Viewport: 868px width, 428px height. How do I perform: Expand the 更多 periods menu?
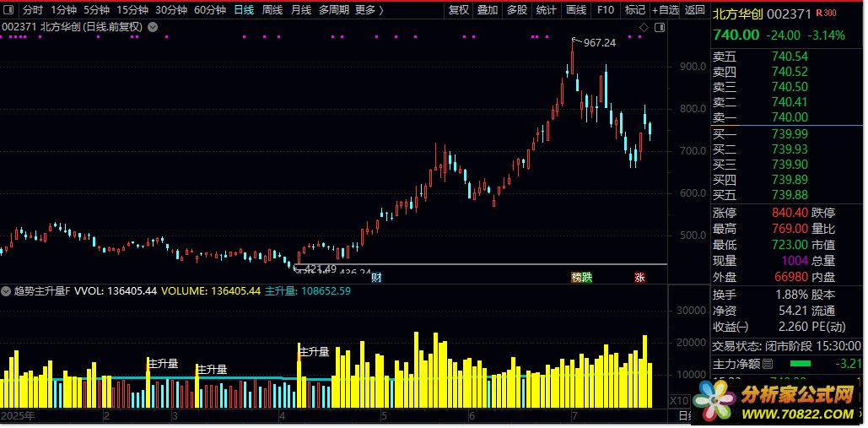369,10
